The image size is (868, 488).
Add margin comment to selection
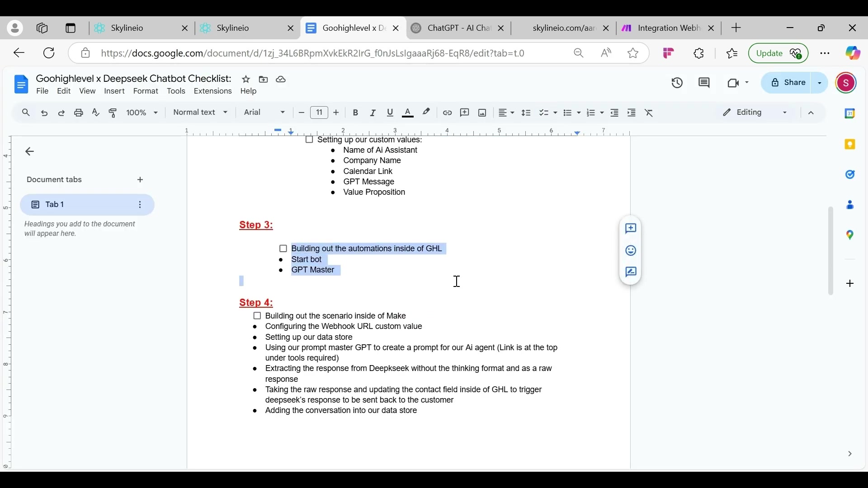[x=631, y=229]
